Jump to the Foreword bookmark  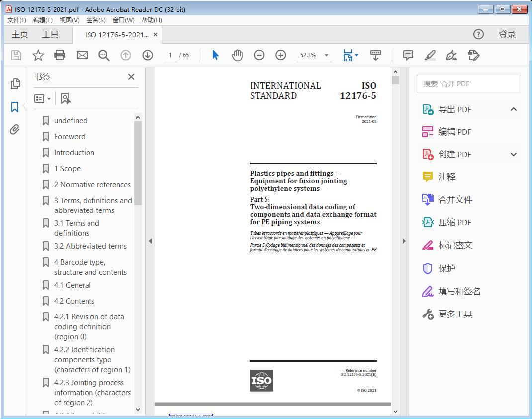[x=70, y=137]
